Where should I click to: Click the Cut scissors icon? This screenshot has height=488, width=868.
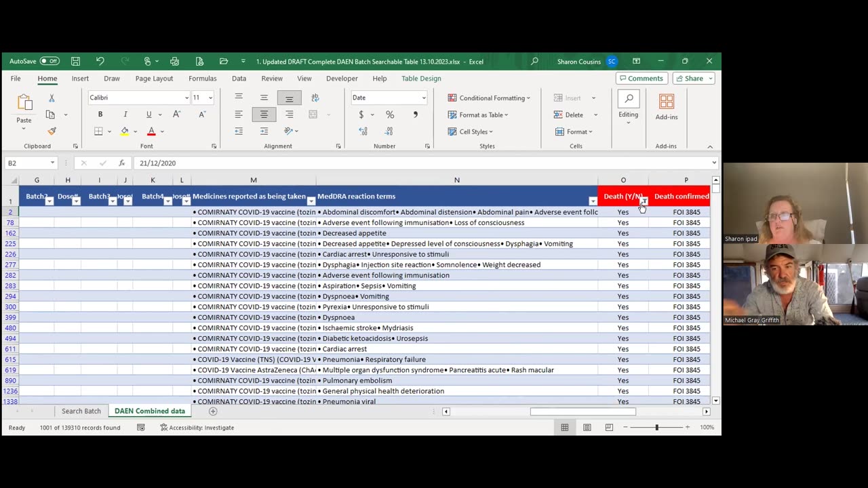[51, 98]
